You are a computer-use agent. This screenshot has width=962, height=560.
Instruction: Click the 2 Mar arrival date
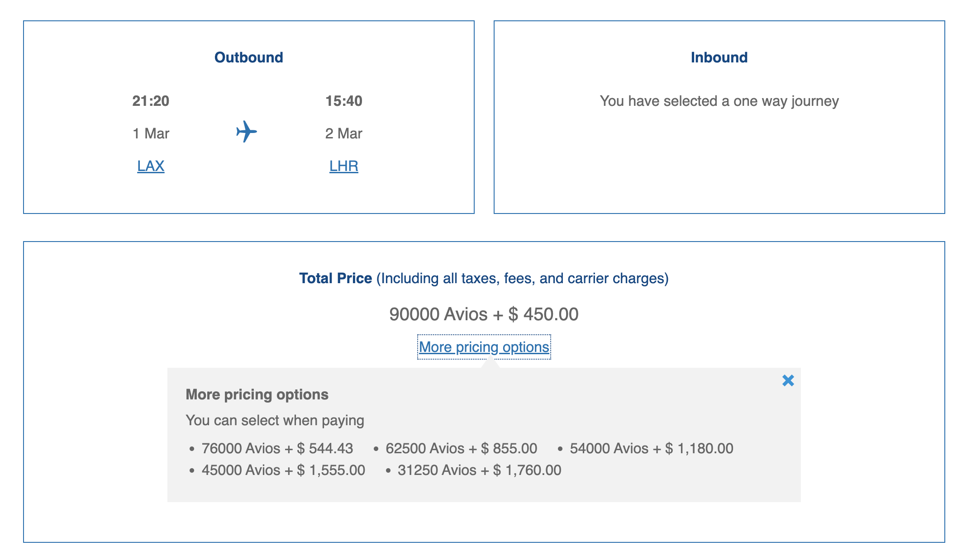tap(344, 133)
